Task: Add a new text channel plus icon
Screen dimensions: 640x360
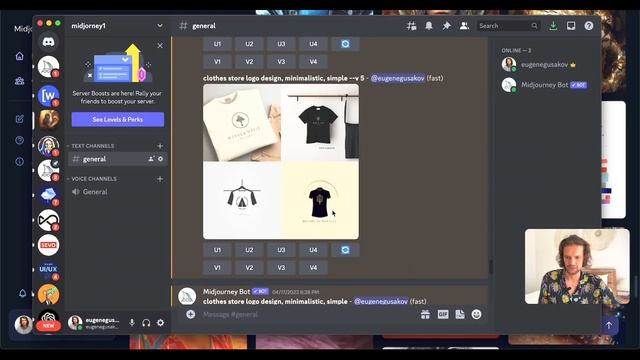Action: 160,146
